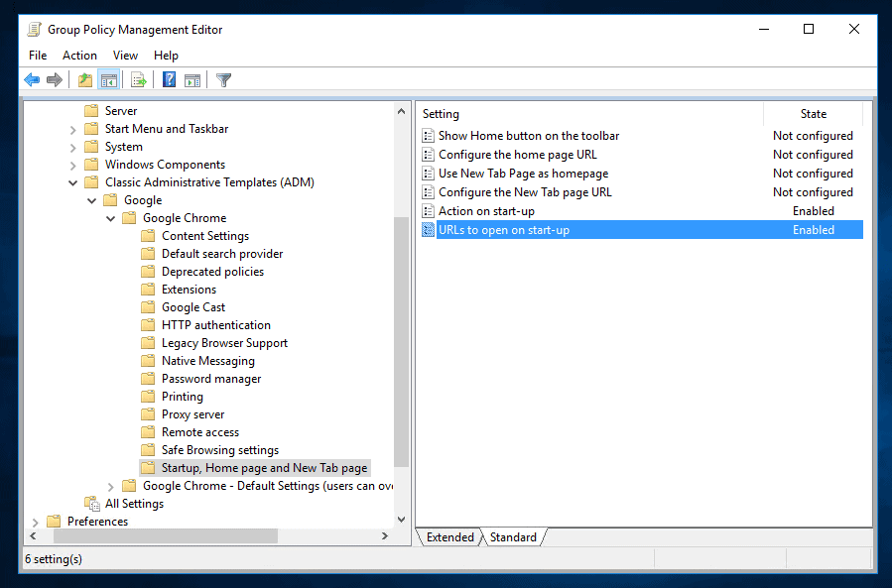Click the Filter funnel toolbar icon
The image size is (892, 588).
[x=223, y=80]
